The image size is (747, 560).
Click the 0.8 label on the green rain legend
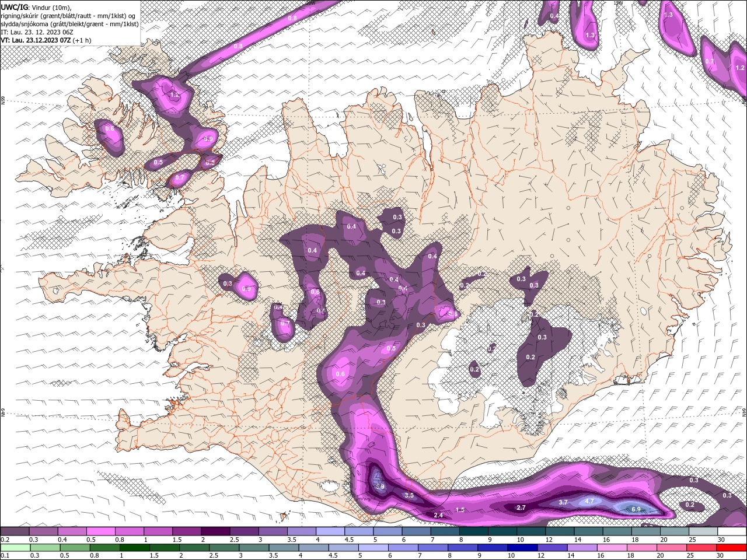94,556
